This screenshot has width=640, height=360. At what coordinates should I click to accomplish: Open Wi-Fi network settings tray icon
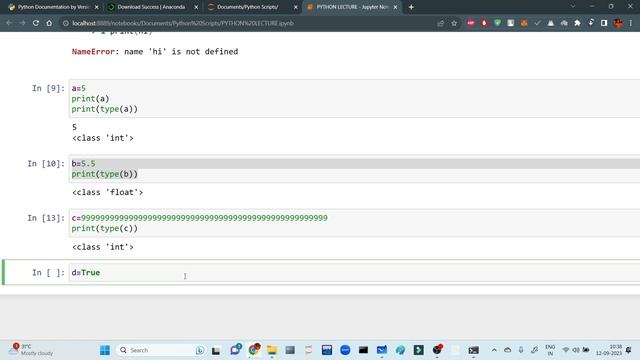point(566,350)
